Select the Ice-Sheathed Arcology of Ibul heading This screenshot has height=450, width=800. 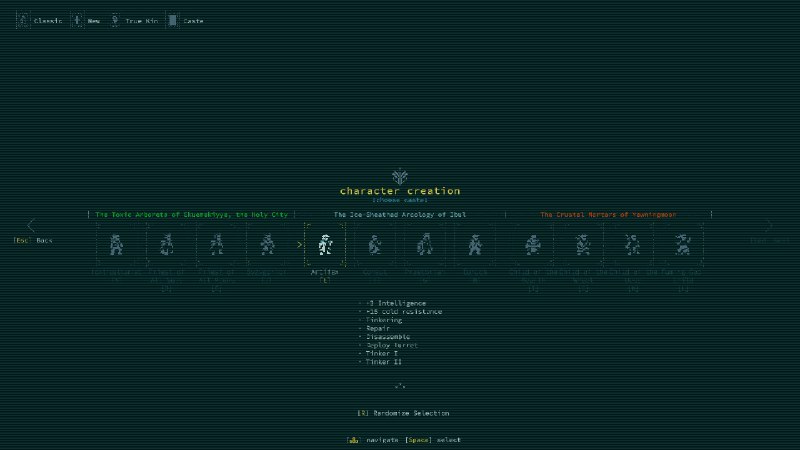(x=400, y=214)
